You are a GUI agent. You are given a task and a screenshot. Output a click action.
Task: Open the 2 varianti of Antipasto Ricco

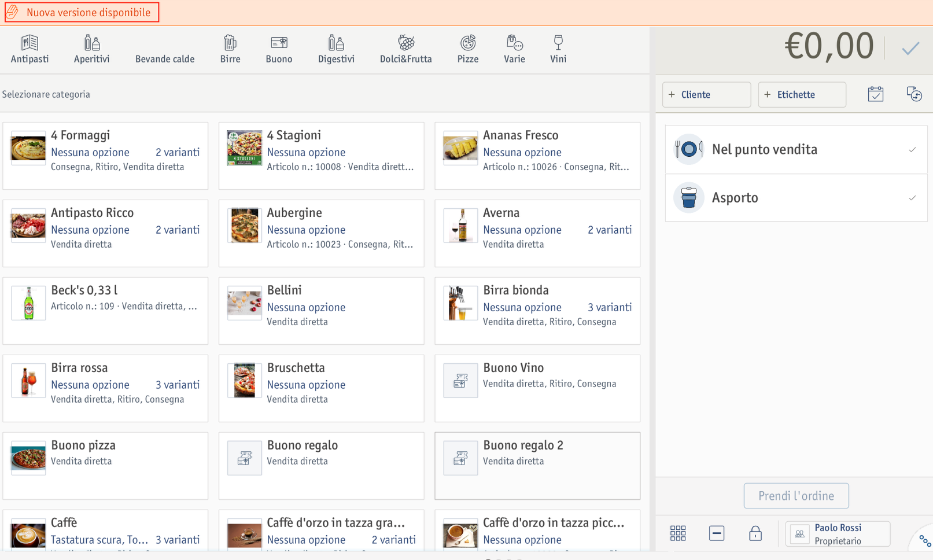(x=178, y=230)
